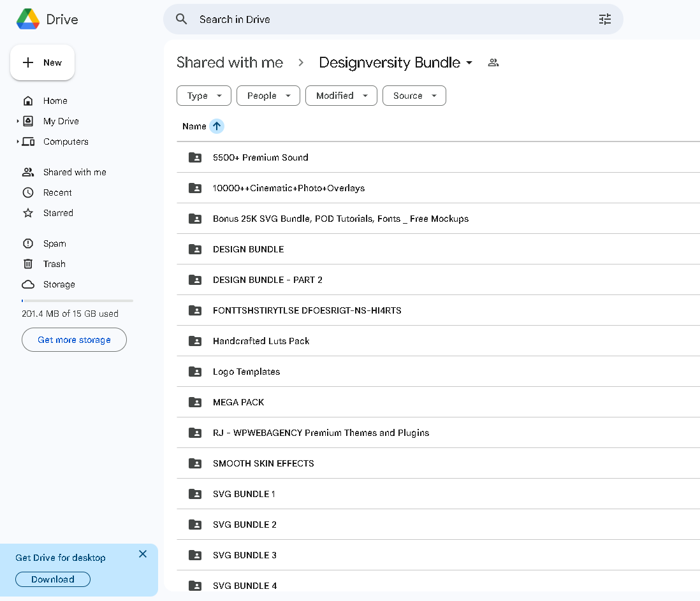Open the Modified filter dropdown
This screenshot has width=700, height=601.
pyautogui.click(x=342, y=96)
